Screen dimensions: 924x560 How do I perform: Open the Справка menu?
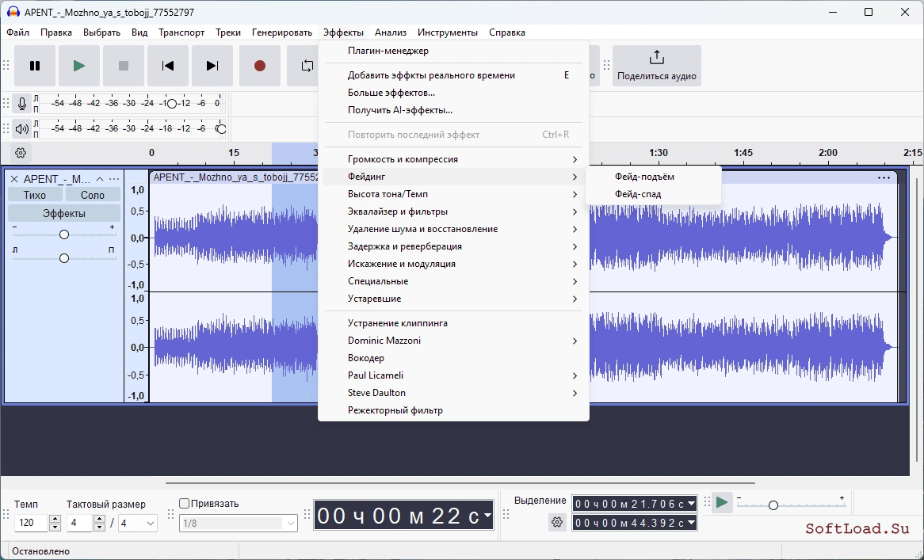(507, 32)
